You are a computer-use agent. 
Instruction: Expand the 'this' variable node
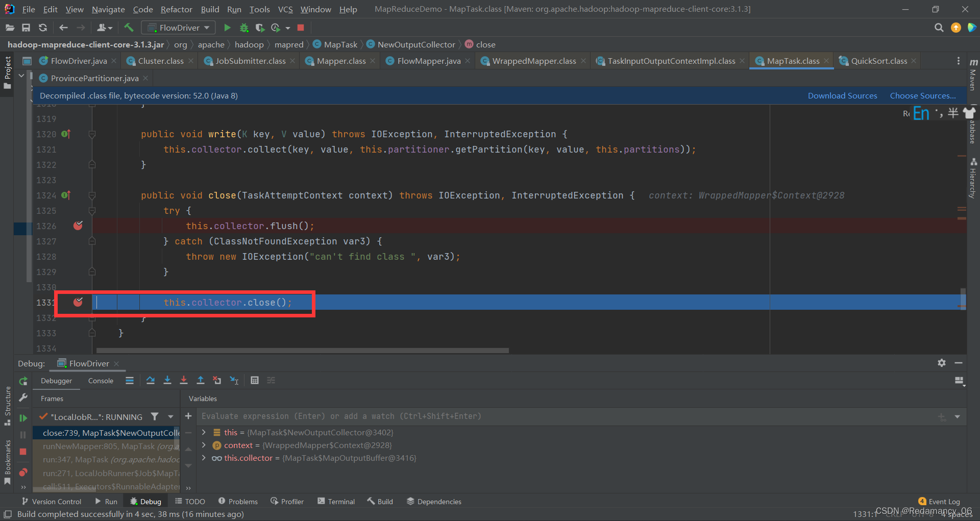[x=204, y=432]
